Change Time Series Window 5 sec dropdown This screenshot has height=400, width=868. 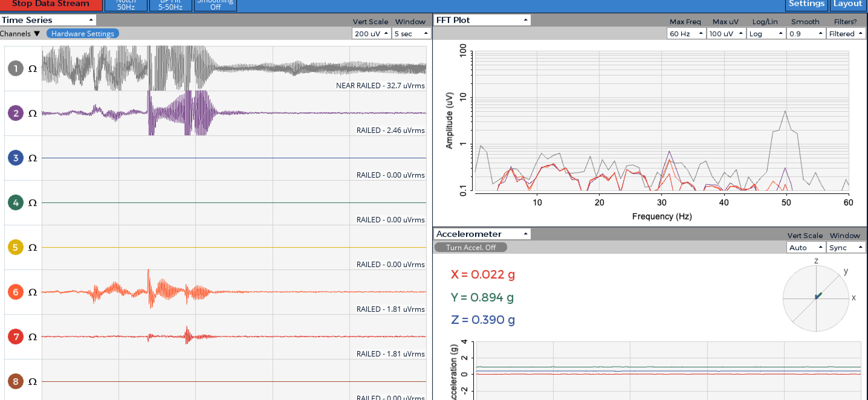411,34
